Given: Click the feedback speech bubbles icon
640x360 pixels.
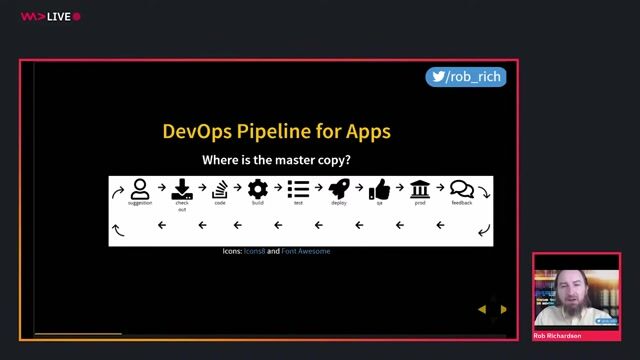Looking at the screenshot, I should pos(462,189).
